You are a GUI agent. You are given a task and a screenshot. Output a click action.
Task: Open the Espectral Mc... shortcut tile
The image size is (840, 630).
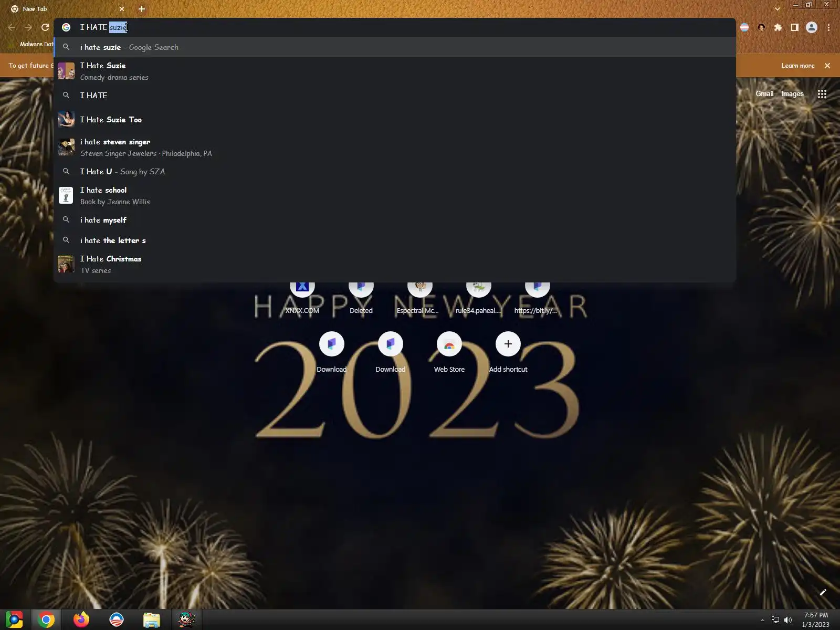point(420,298)
